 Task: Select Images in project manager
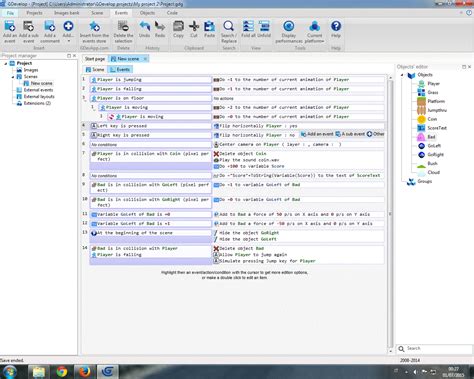coord(31,70)
